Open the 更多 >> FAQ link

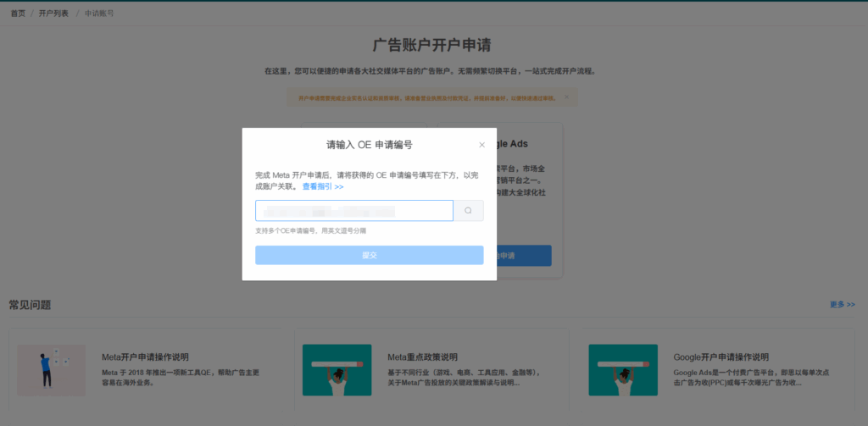click(x=842, y=304)
